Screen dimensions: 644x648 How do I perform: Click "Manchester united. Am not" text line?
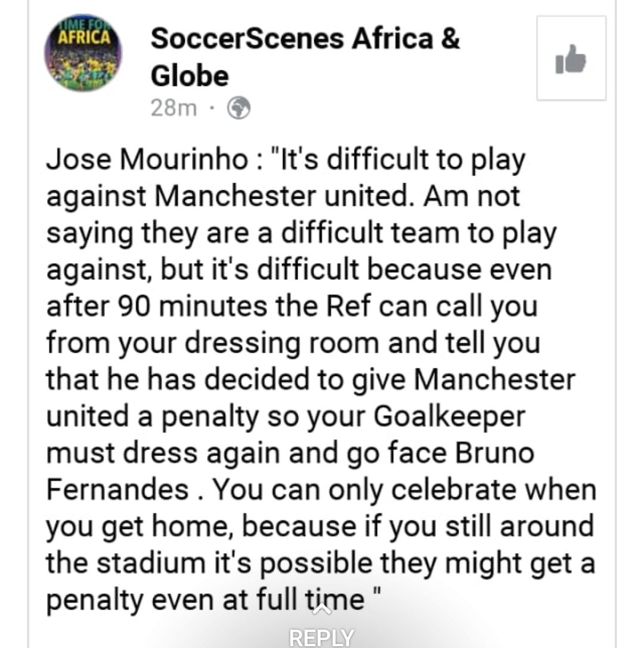(x=337, y=196)
